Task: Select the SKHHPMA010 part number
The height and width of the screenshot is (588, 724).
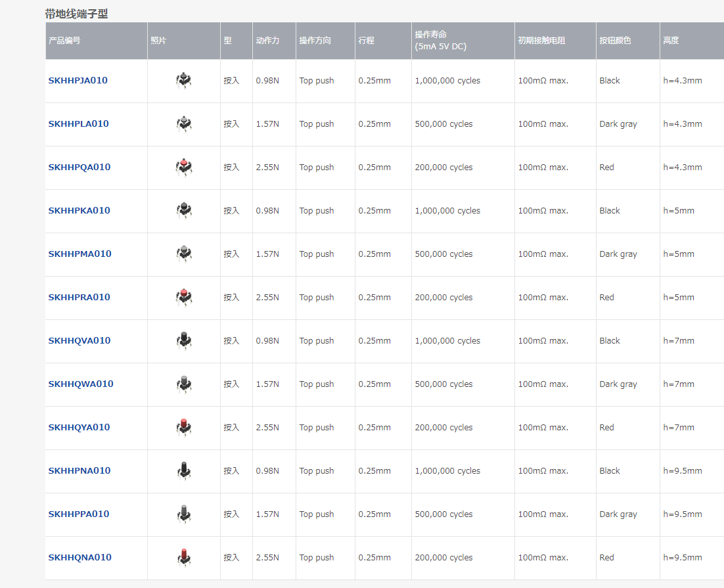Action: pyautogui.click(x=79, y=254)
